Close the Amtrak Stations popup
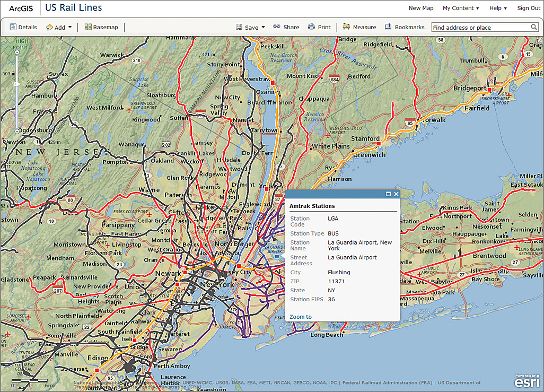The image size is (544, 392). tap(396, 194)
